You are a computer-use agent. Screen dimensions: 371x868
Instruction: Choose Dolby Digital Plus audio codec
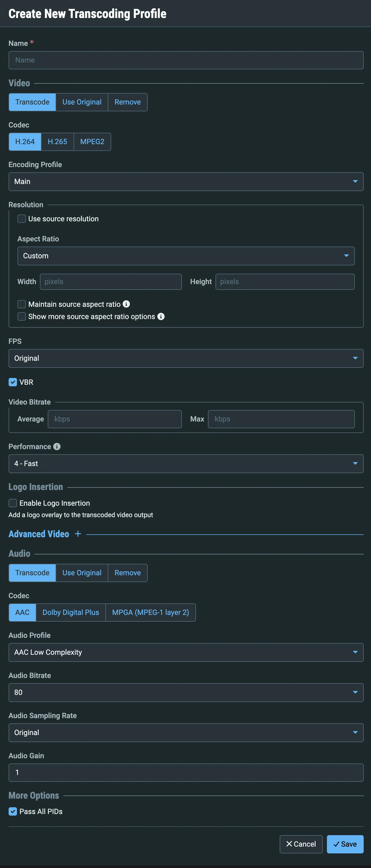tap(71, 612)
